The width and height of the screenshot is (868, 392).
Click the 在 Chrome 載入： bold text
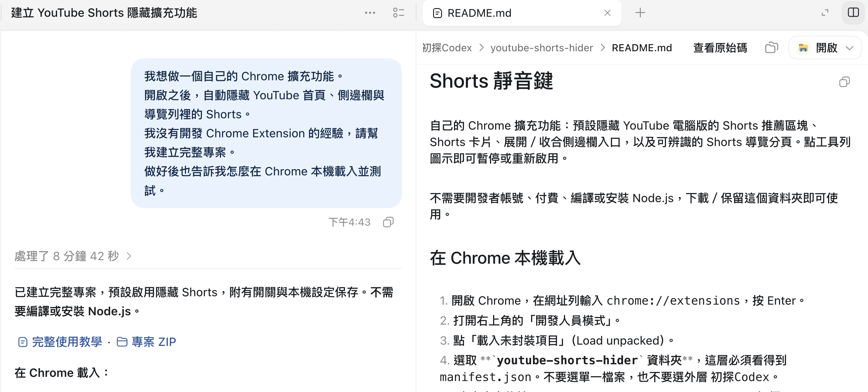[62, 372]
